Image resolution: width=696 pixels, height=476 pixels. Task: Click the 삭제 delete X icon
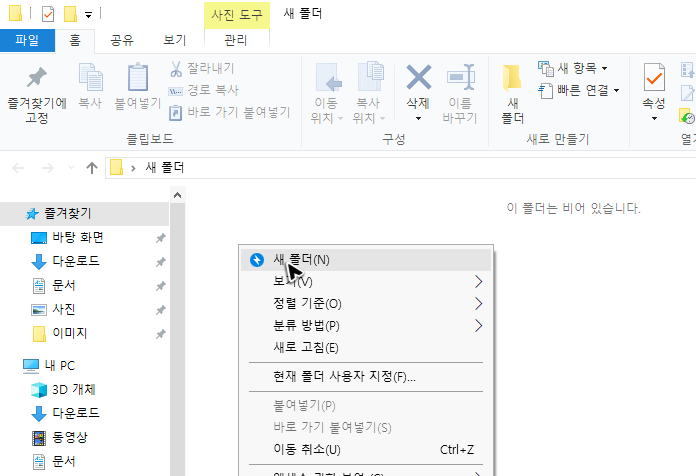click(x=419, y=77)
